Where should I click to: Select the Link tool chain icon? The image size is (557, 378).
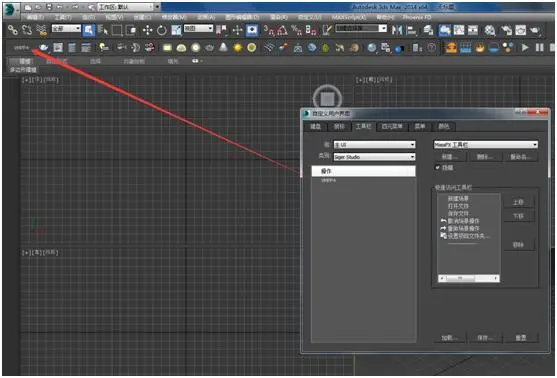point(13,30)
